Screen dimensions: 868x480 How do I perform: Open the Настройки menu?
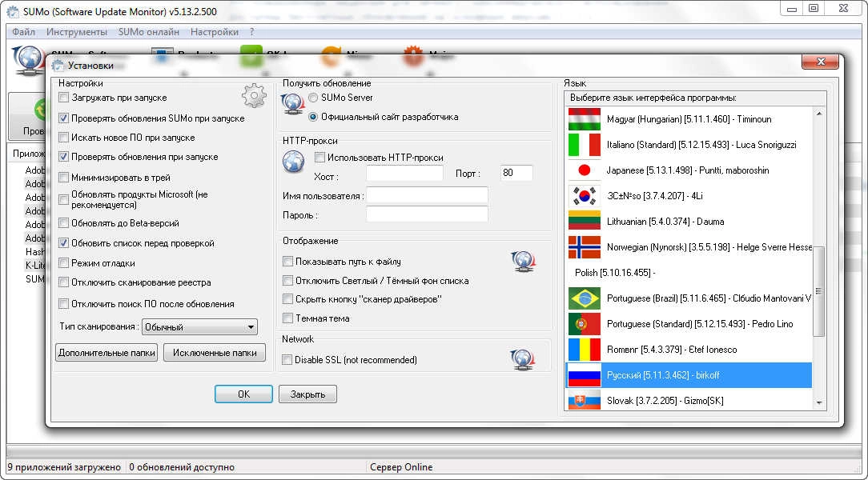215,32
